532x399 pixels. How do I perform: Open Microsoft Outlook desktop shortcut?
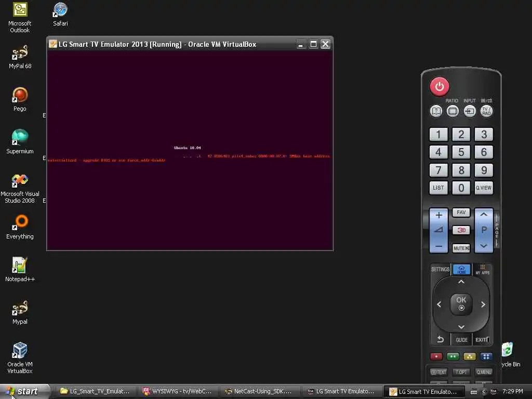click(x=20, y=18)
